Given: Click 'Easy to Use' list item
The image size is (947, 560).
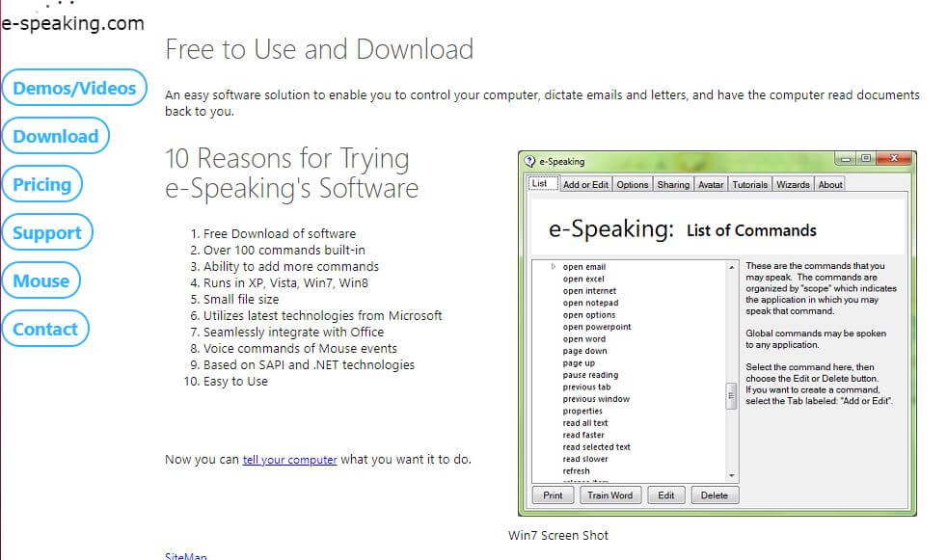Looking at the screenshot, I should tap(235, 382).
